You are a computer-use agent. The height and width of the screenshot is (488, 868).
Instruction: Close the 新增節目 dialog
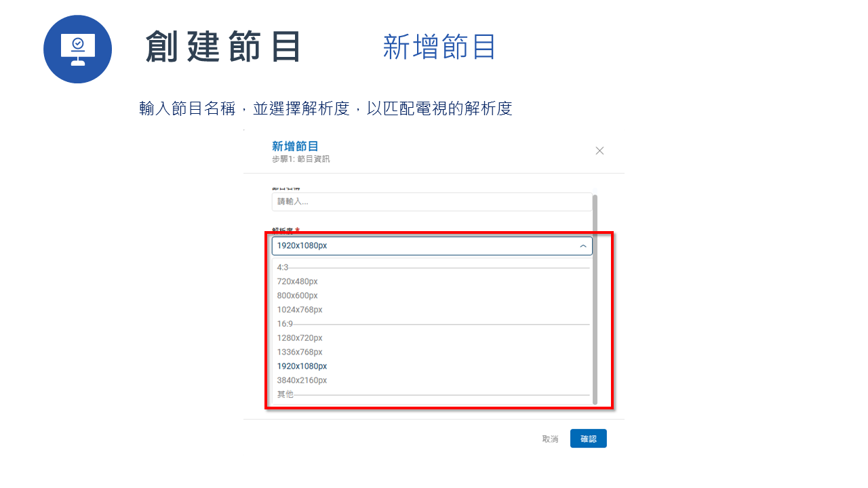[x=599, y=150]
